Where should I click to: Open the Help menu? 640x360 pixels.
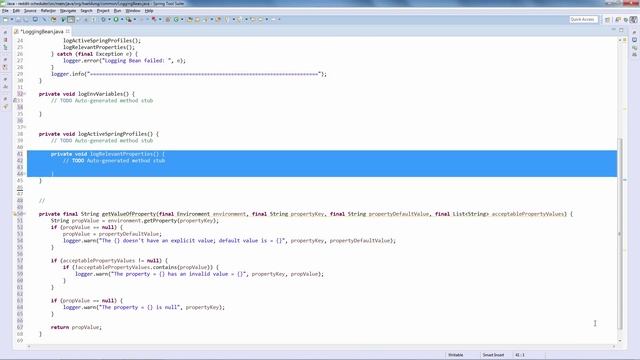pos(149,11)
